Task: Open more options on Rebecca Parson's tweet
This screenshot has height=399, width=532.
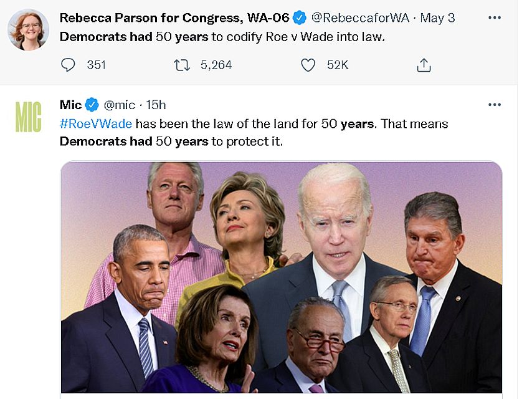Action: (495, 17)
